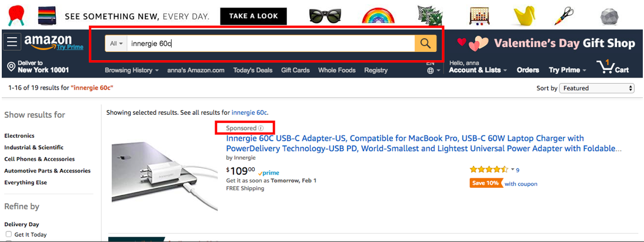Expand the star rating breakdown arrow
The width and height of the screenshot is (644, 242).
click(x=513, y=169)
